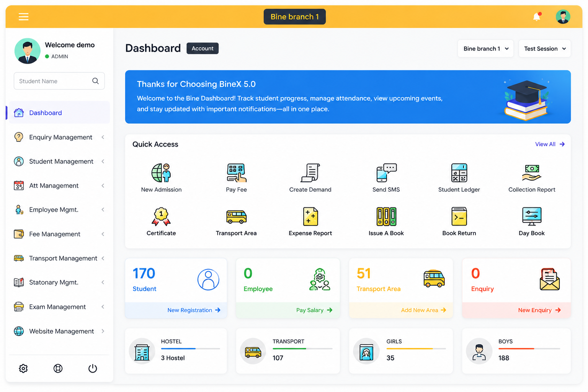Image resolution: width=588 pixels, height=392 pixels.
Task: Click Add New Area link
Action: pos(423,310)
